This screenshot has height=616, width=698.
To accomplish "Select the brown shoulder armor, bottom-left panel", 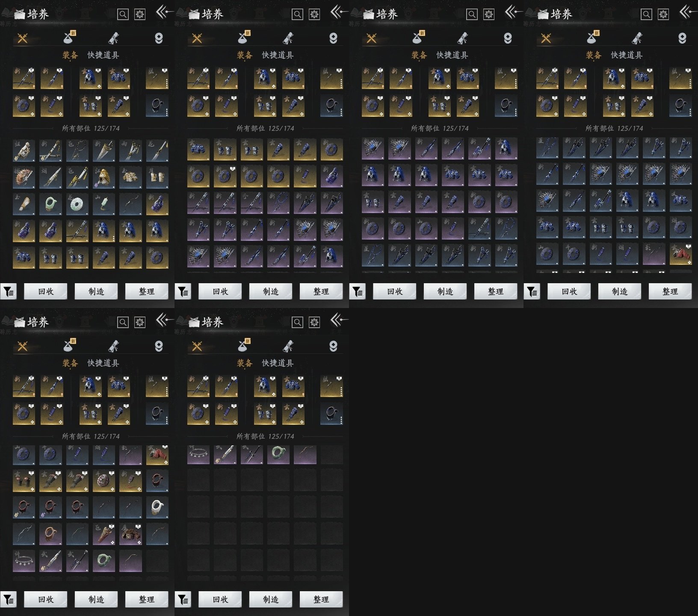I will click(x=130, y=534).
